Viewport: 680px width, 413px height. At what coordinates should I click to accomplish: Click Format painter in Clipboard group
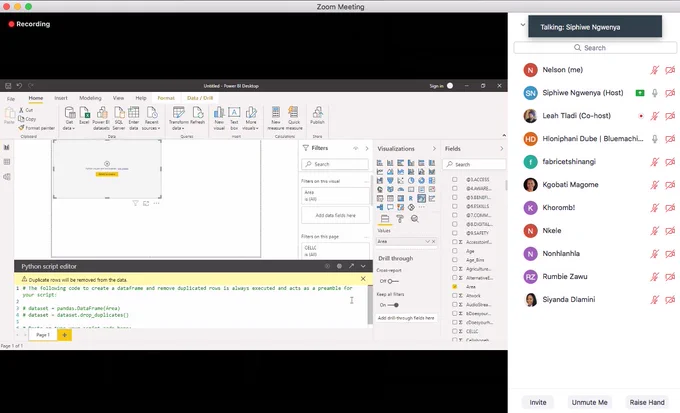pos(36,128)
